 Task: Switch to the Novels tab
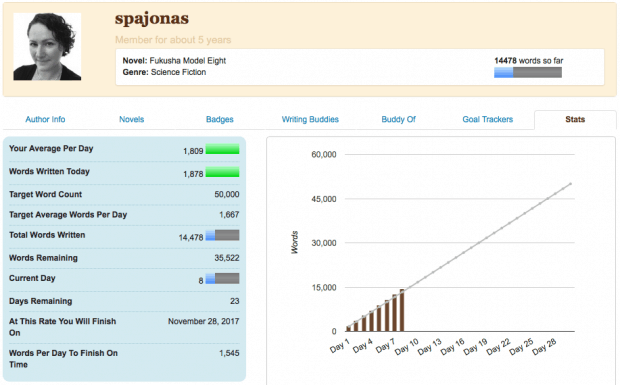tap(132, 119)
